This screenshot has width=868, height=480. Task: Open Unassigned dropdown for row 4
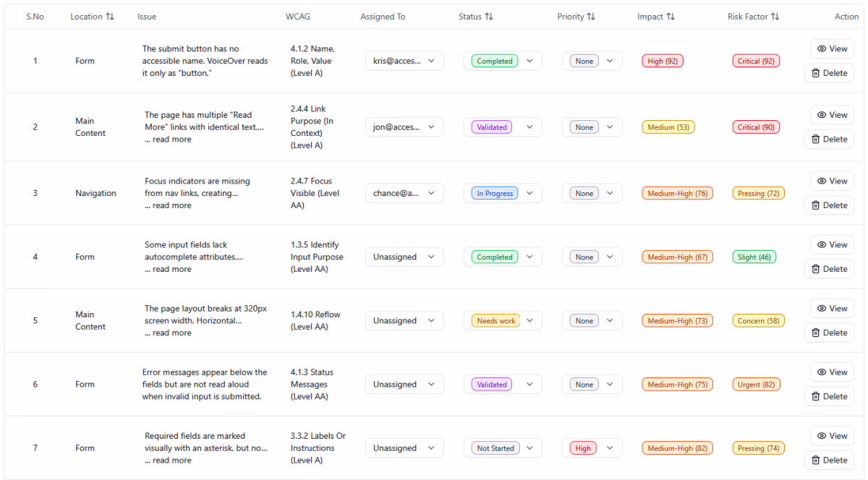[x=404, y=257]
